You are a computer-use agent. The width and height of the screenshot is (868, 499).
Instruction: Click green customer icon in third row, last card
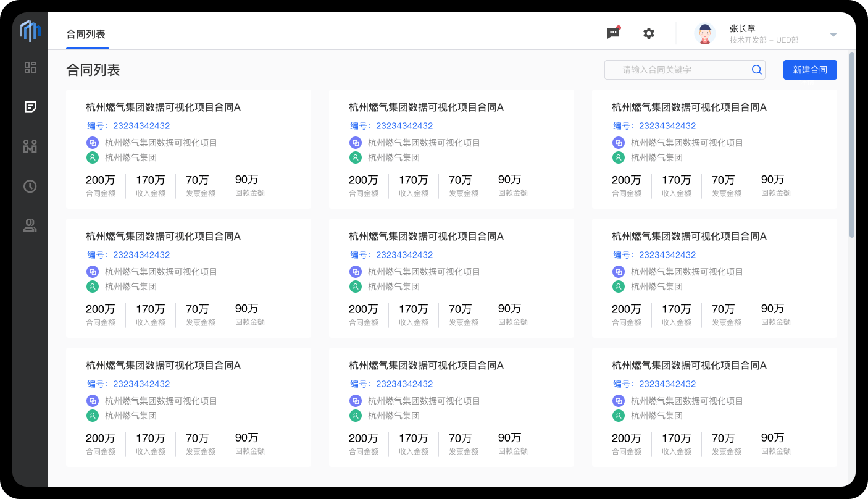pyautogui.click(x=619, y=416)
